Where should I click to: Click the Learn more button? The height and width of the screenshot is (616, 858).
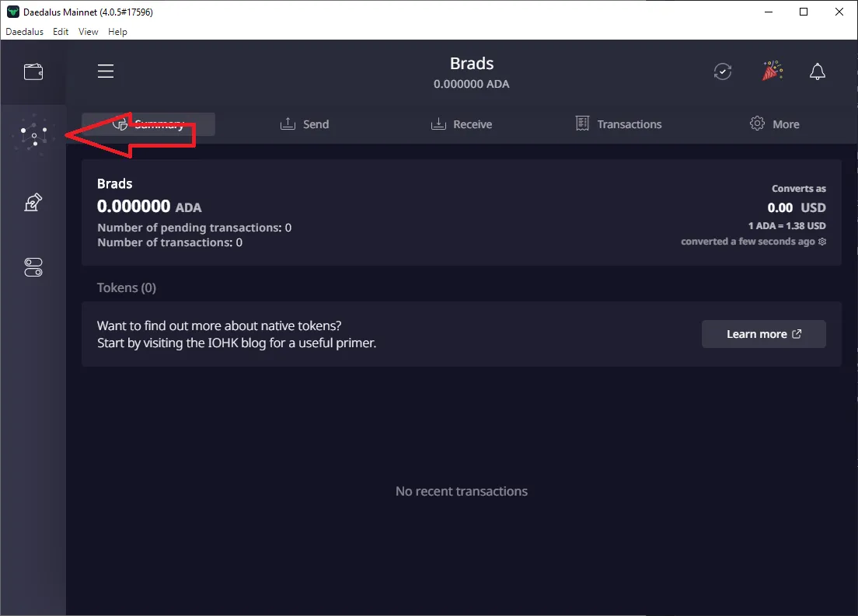(x=764, y=334)
